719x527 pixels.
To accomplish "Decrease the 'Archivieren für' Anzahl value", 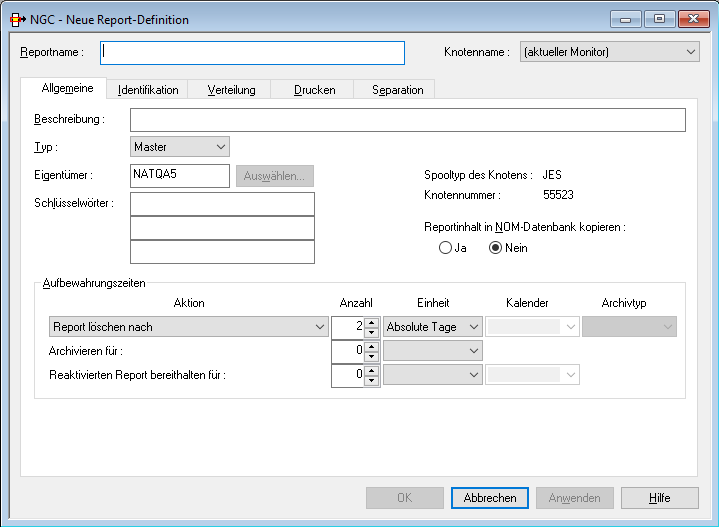I will tap(371, 356).
